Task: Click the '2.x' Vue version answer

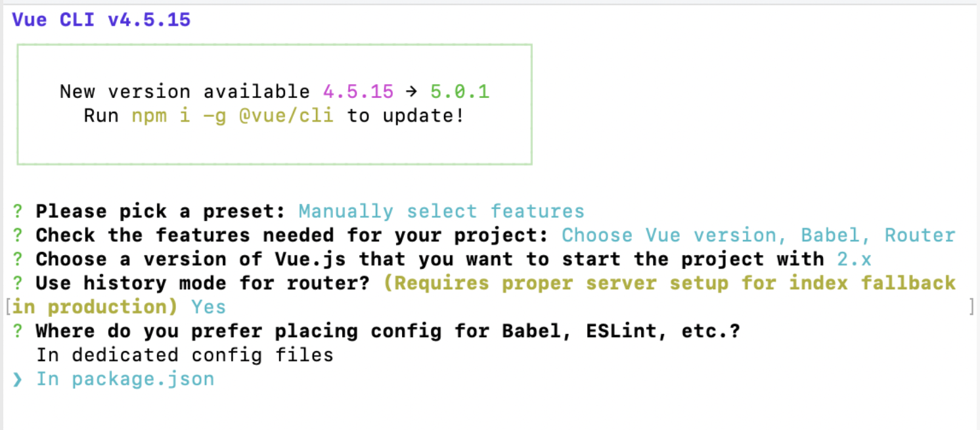Action: [854, 260]
